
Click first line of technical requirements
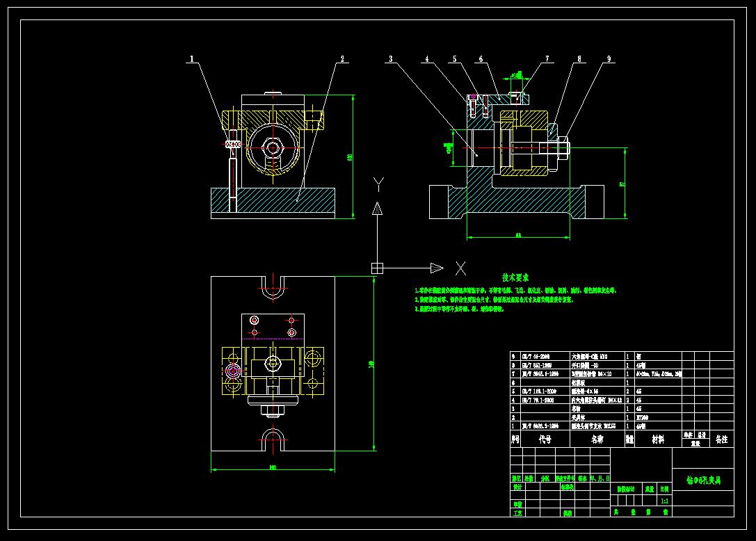(x=515, y=291)
